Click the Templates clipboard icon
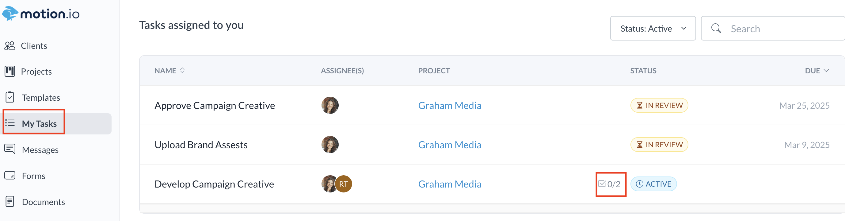This screenshot has height=221, width=868. coord(10,97)
